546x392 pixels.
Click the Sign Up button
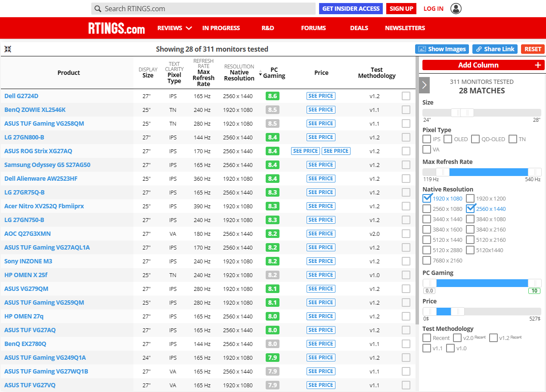[x=401, y=9]
